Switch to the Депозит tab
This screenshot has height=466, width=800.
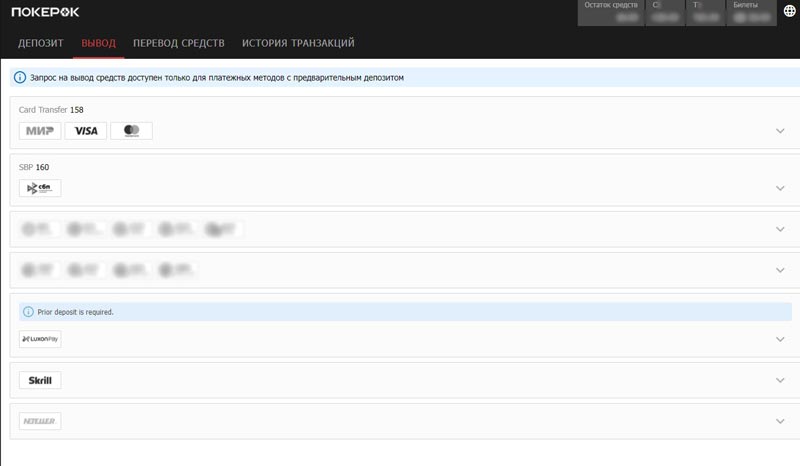[41, 44]
